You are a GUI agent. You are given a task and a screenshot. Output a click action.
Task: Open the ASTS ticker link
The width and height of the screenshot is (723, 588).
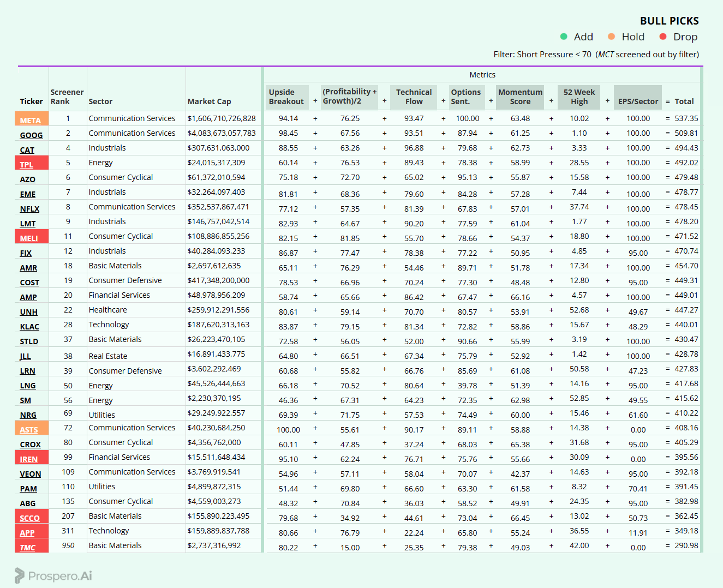(x=29, y=430)
